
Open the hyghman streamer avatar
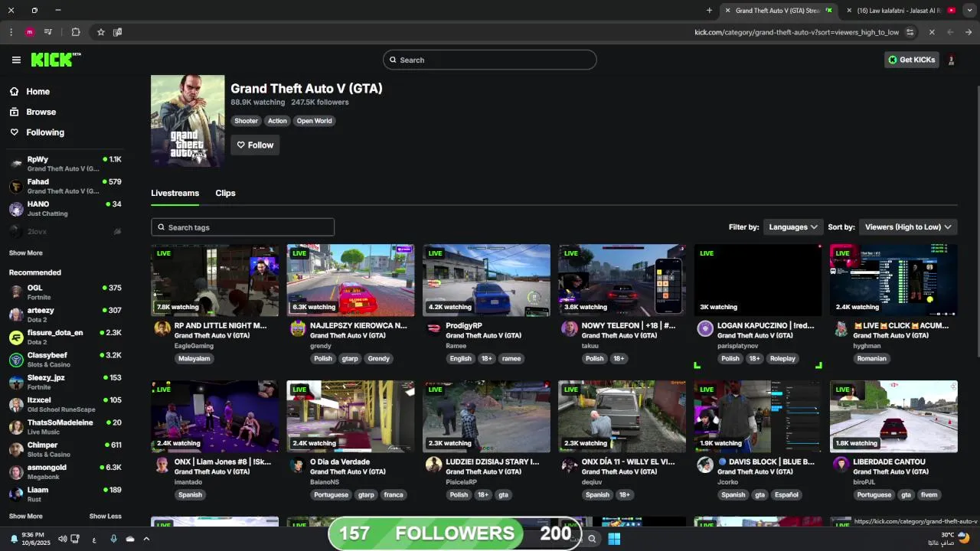(x=841, y=329)
